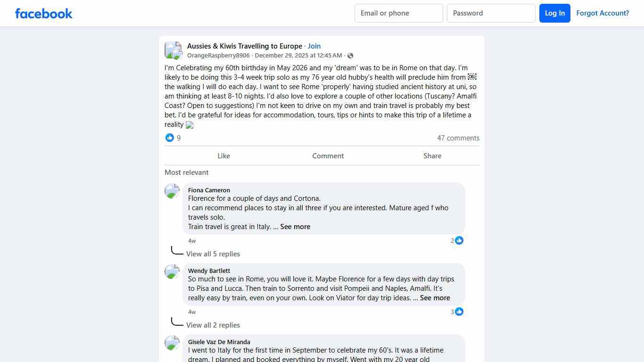Click the like icon on Fiona Cameron's comment

pos(459,240)
